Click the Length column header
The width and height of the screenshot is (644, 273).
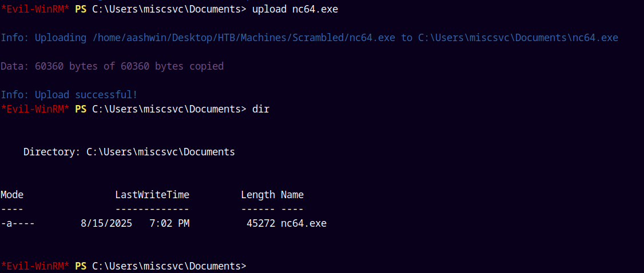click(x=258, y=195)
